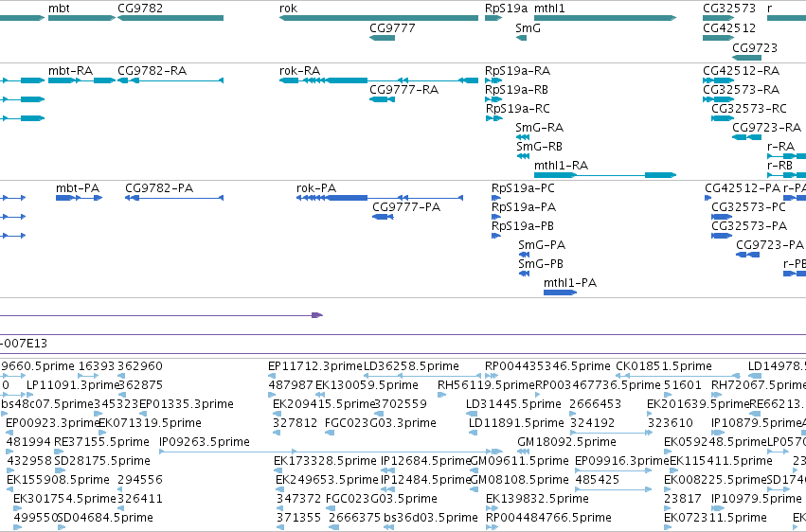
Task: Select the -007E13 clone label
Action: tap(24, 343)
